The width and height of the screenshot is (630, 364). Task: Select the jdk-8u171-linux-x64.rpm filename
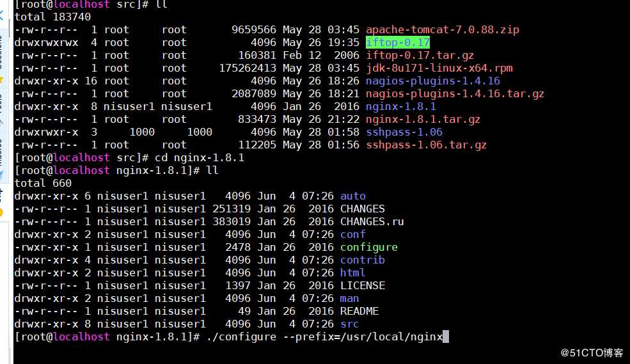pos(439,68)
